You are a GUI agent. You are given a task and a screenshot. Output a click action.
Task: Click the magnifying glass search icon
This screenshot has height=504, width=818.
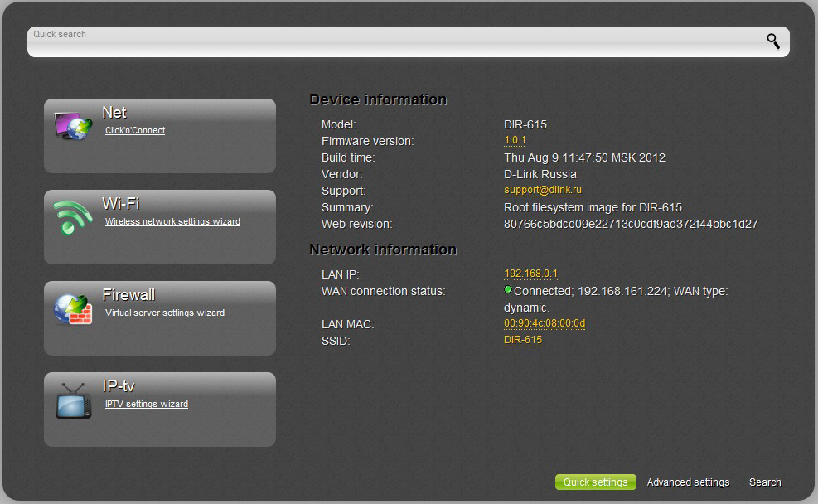tap(772, 41)
